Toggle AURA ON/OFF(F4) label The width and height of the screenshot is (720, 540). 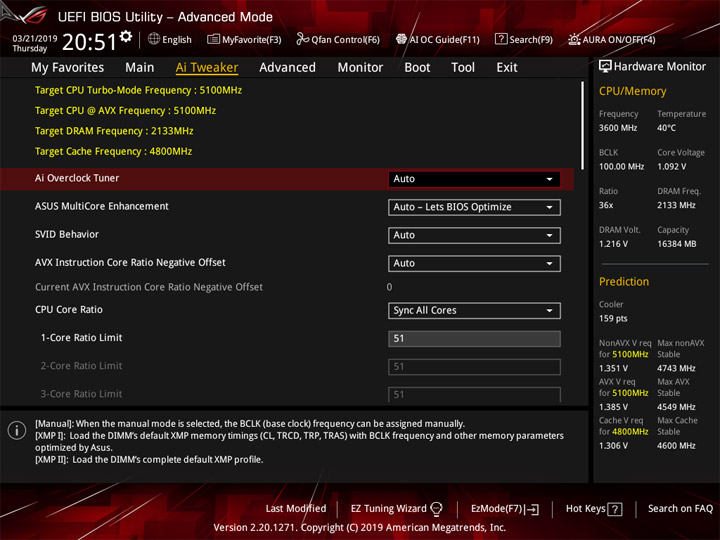coord(619,39)
